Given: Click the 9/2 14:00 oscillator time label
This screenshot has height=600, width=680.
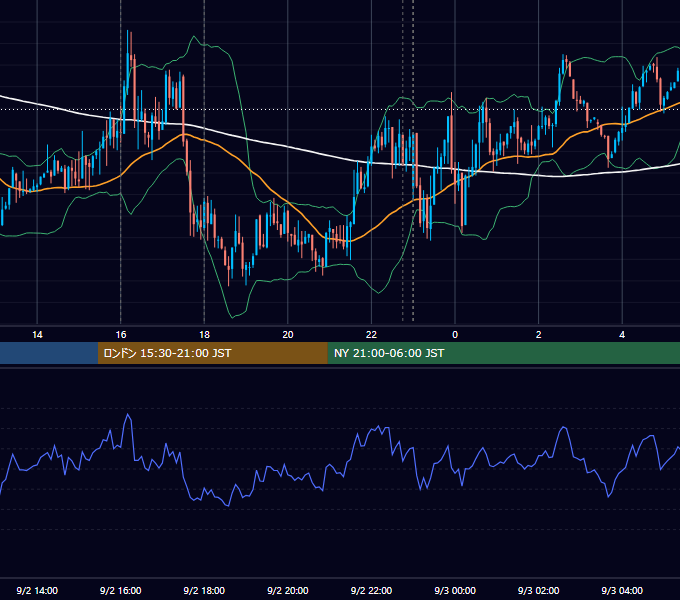Looking at the screenshot, I should click(37, 591).
